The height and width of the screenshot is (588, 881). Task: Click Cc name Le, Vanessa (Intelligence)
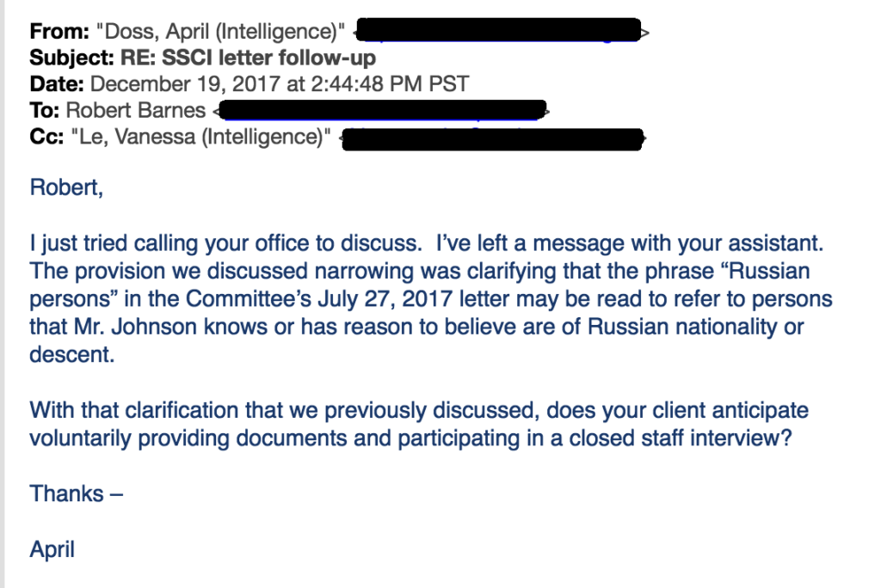click(x=200, y=137)
